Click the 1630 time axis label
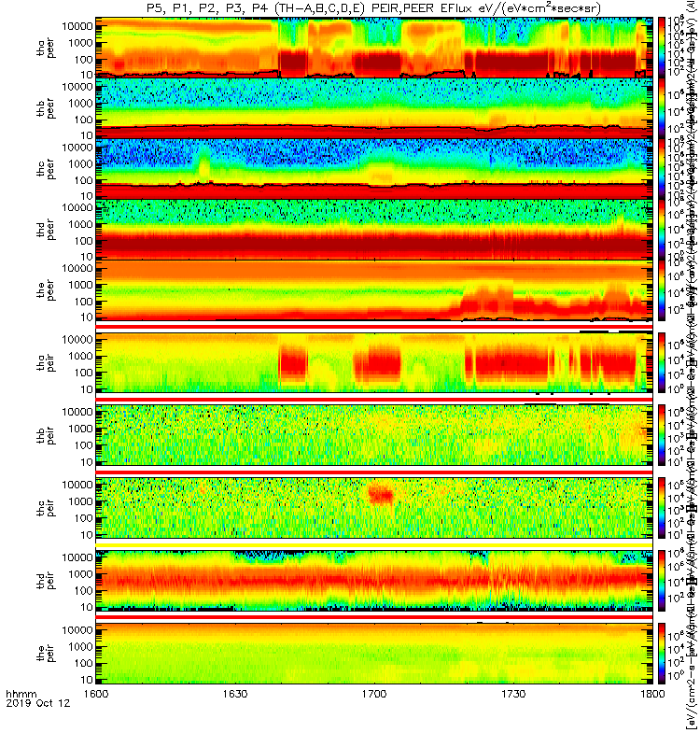This screenshot has height=747, width=700. tap(235, 694)
